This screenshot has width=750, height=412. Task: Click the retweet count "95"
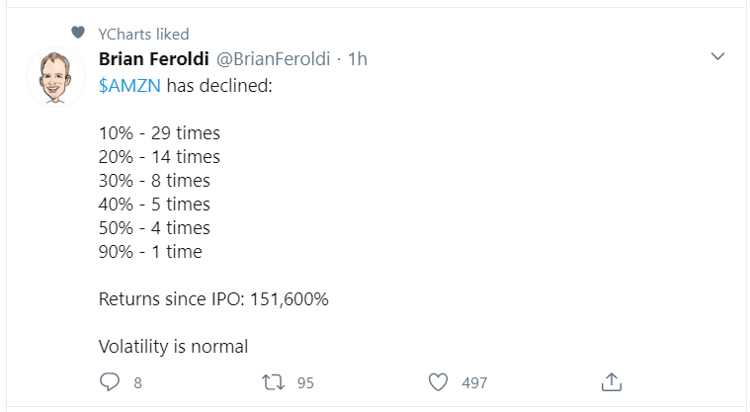coord(306,382)
